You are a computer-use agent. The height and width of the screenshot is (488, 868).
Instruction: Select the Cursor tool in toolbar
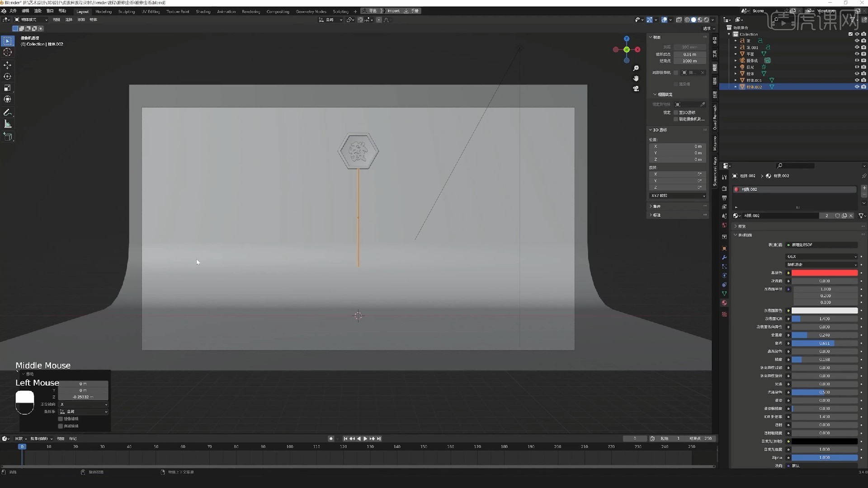[x=8, y=52]
